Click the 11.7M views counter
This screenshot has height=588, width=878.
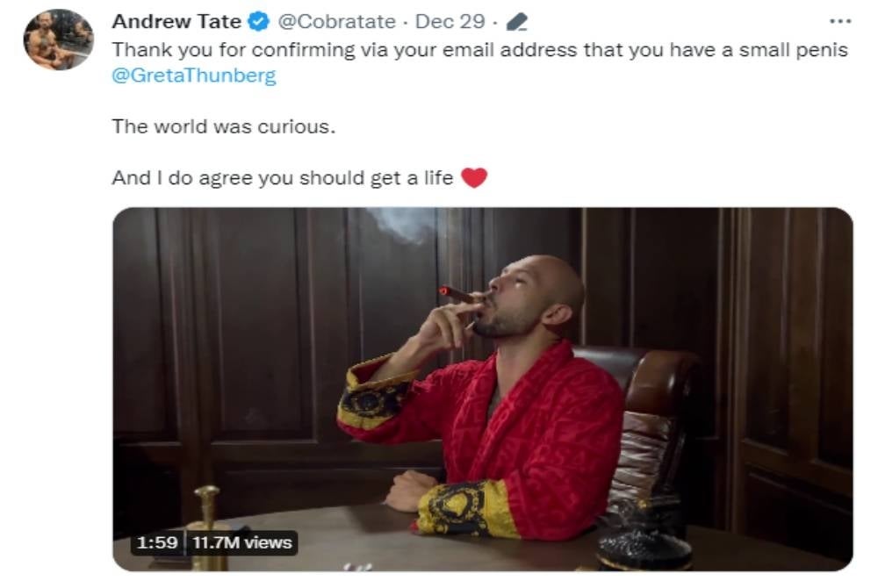click(x=242, y=542)
